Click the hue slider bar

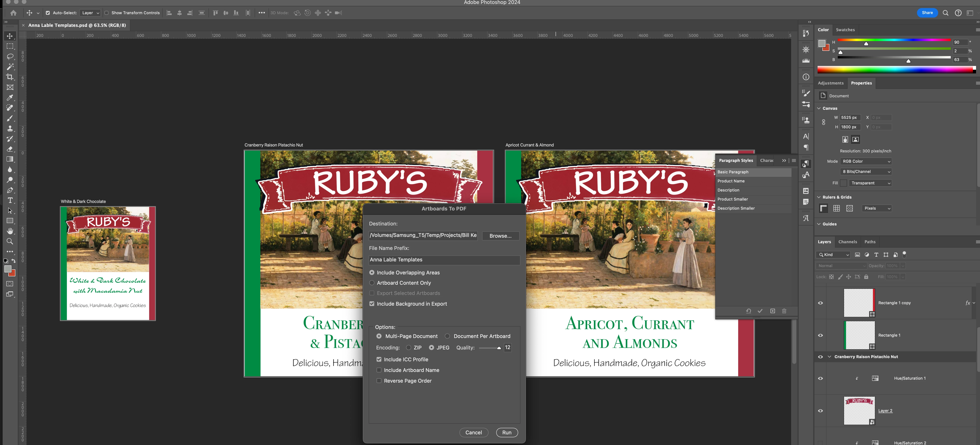(894, 40)
